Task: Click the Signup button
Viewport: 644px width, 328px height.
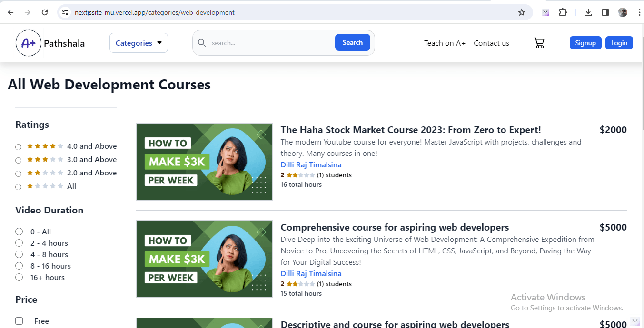Action: (x=585, y=43)
